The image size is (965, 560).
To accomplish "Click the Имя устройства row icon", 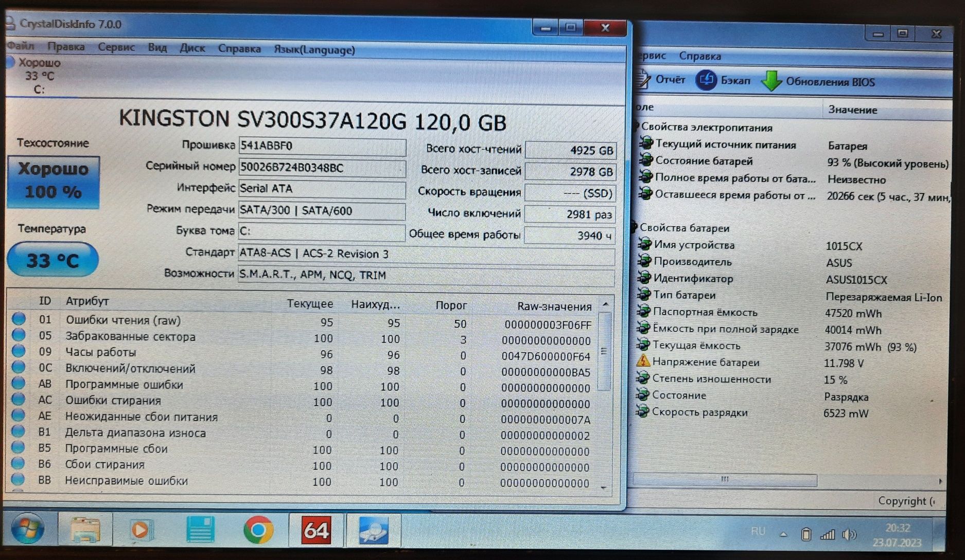I will 644,244.
